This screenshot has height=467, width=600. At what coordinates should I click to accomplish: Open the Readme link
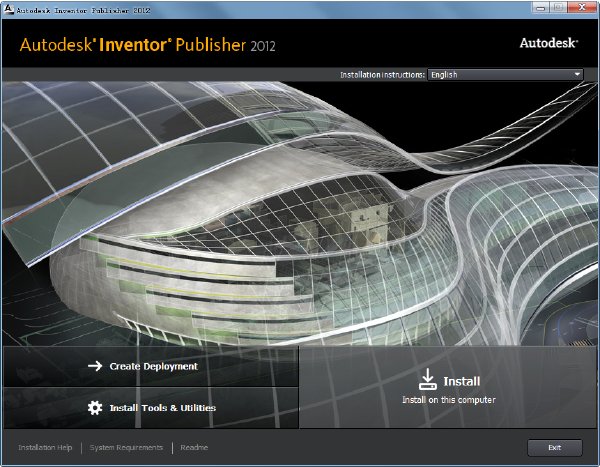click(x=194, y=447)
